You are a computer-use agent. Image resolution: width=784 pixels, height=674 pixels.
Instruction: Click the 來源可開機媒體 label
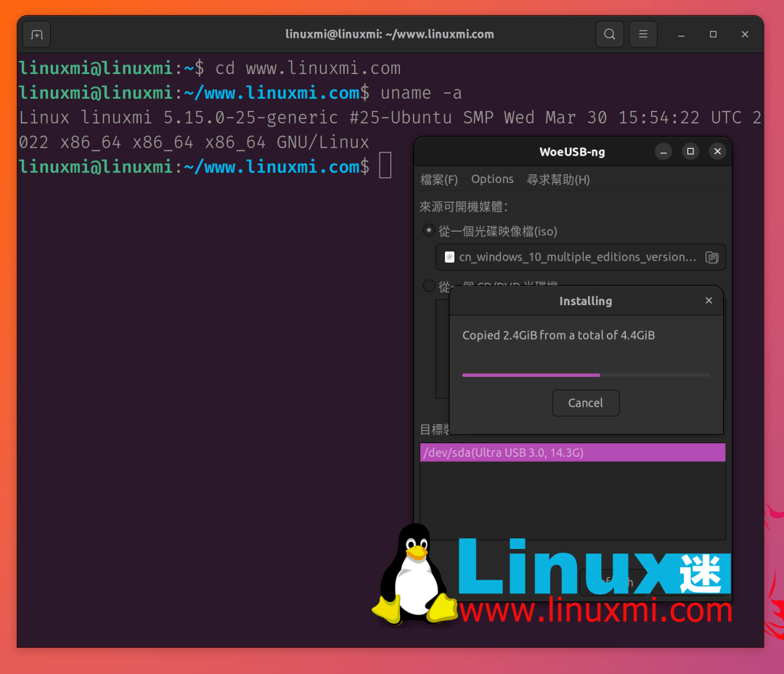point(463,207)
